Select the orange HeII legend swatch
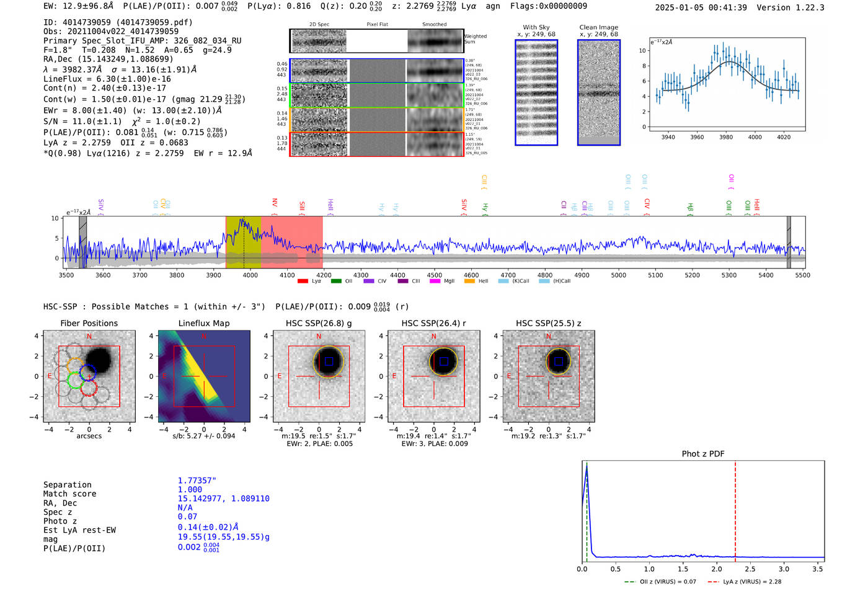The height and width of the screenshot is (591, 868). point(469,281)
